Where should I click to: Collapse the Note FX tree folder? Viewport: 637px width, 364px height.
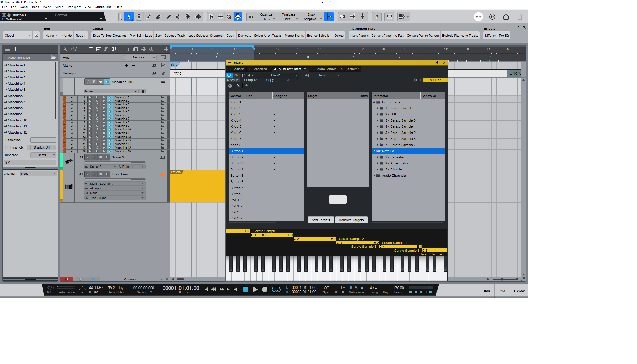pyautogui.click(x=374, y=151)
